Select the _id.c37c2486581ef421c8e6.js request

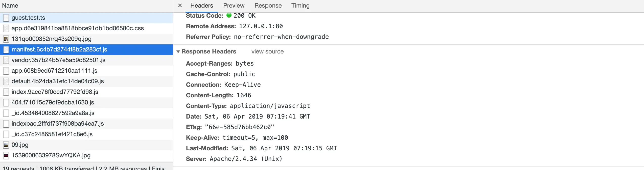tap(52, 134)
